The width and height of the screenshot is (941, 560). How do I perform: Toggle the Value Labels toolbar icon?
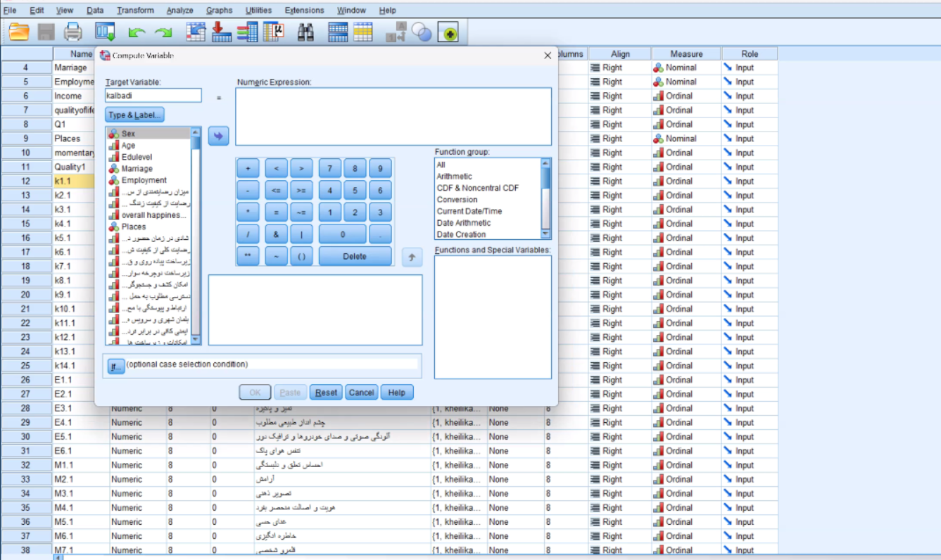tap(396, 32)
